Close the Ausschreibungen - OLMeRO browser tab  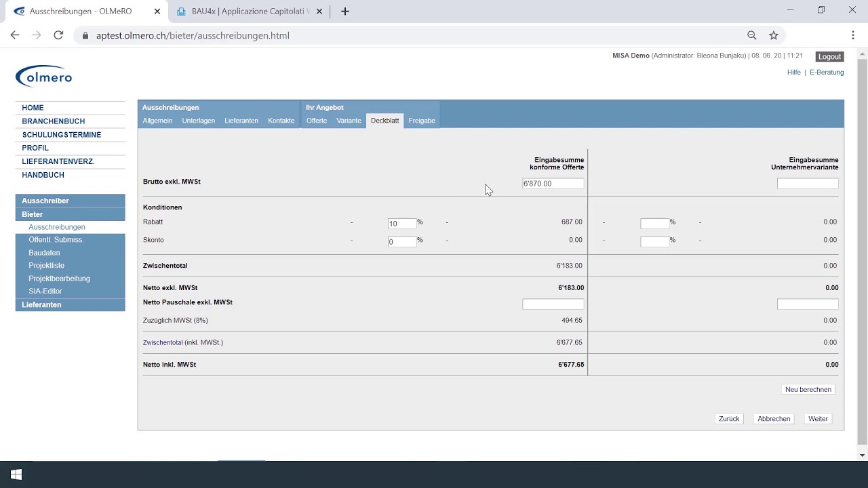click(157, 12)
